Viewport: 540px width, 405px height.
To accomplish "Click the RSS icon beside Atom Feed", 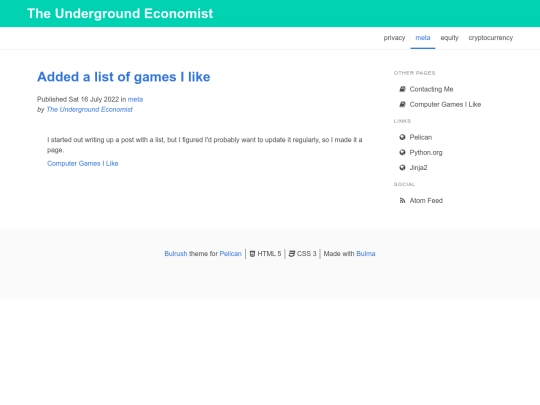I will (402, 200).
